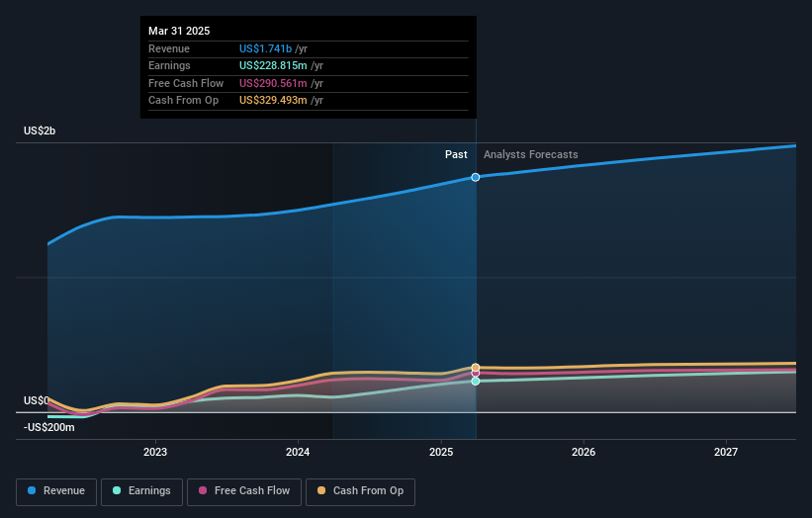Click the Past label on chart
Screen dimensions: 812x518
tap(456, 154)
